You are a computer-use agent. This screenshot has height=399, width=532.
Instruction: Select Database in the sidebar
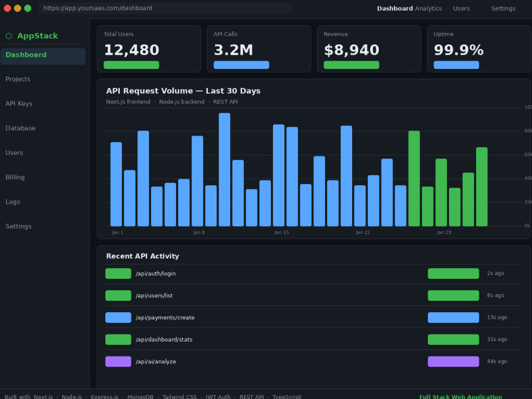pyautogui.click(x=20, y=128)
